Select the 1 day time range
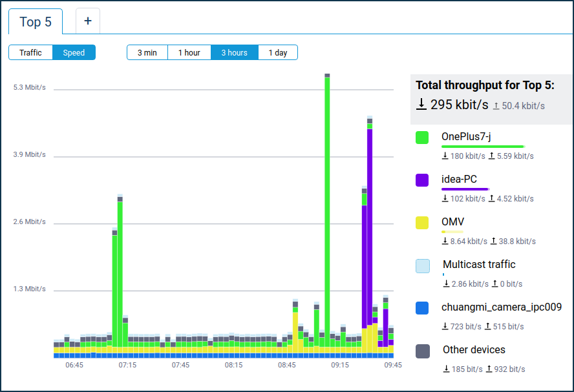The width and height of the screenshot is (574, 392). coord(278,52)
